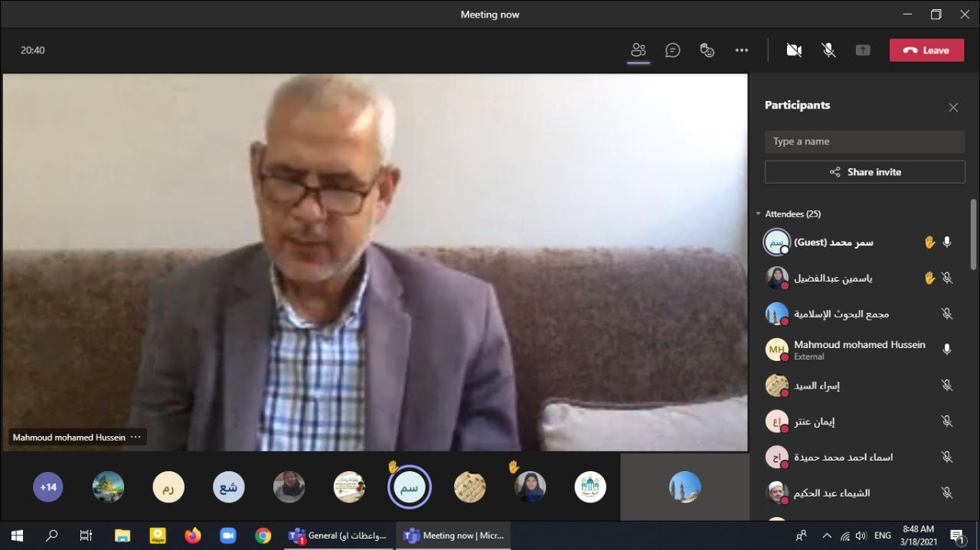Open options beside Mahmoud mohamed Hussein's video name

pos(136,438)
